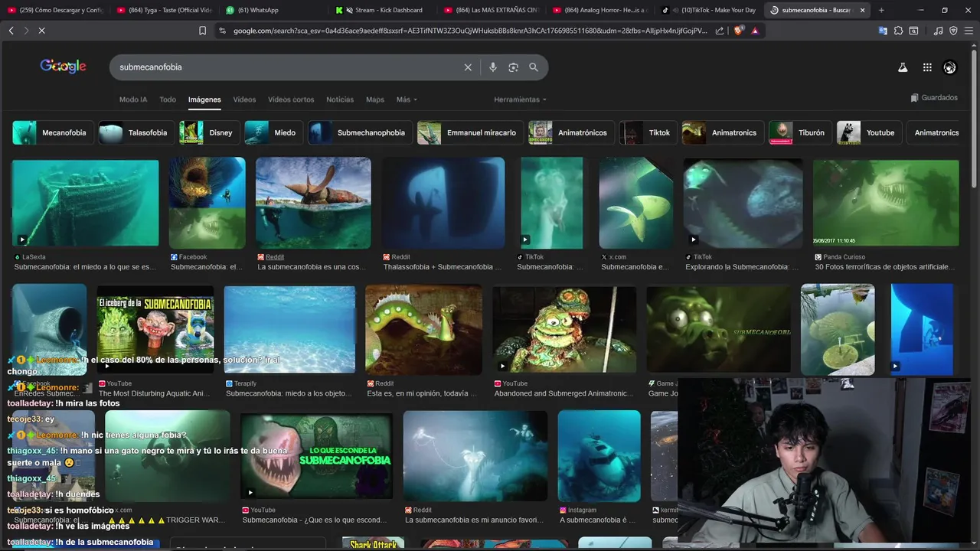The image size is (980, 551).
Task: Open the Google account avatar
Action: coord(949,67)
